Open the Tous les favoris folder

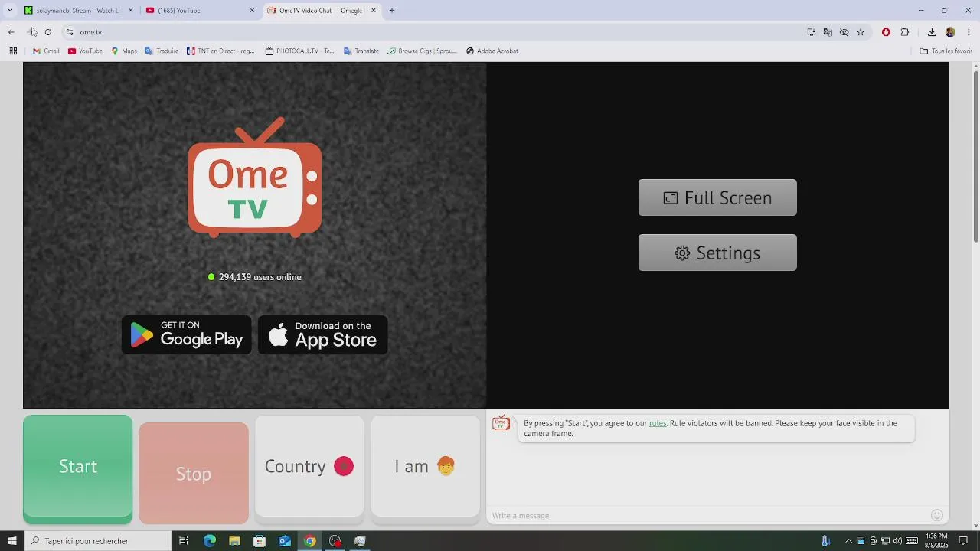pyautogui.click(x=946, y=51)
